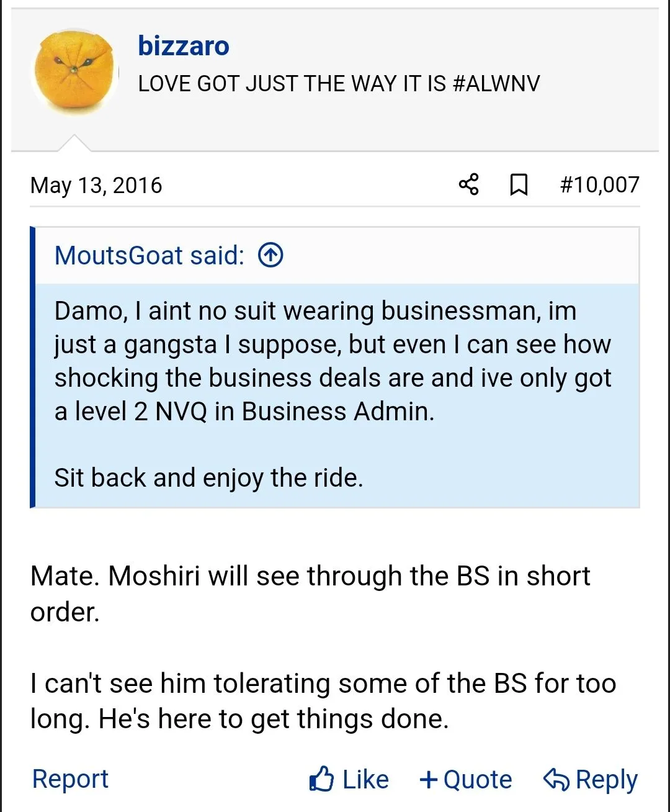Click the plus icon next to Quote
The width and height of the screenshot is (670, 812).
(429, 779)
